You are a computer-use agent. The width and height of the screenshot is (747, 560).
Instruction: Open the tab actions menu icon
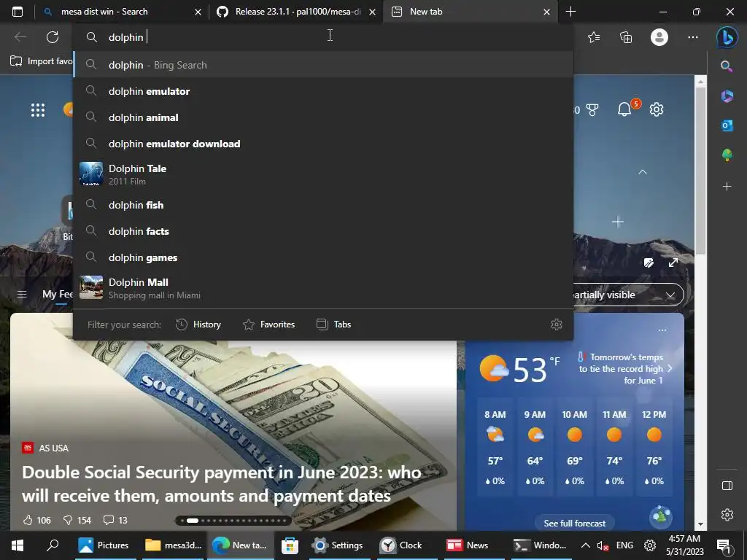(x=18, y=12)
